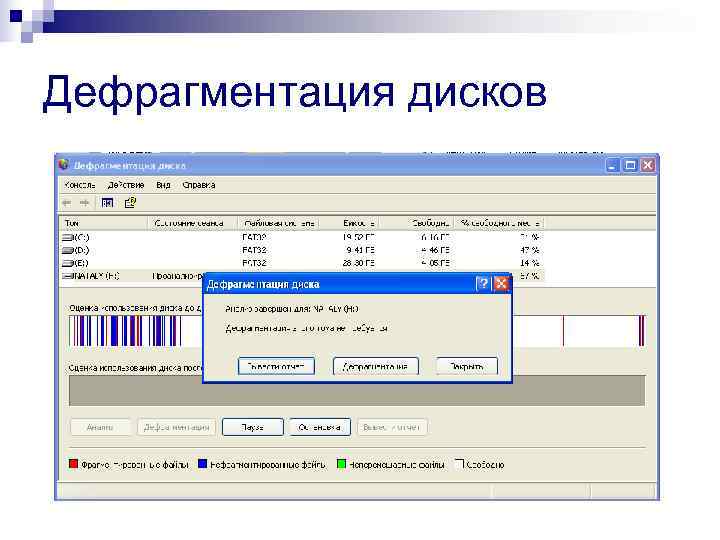Click the application icon in title bar
Image resolution: width=720 pixels, height=540 pixels.
[64, 165]
